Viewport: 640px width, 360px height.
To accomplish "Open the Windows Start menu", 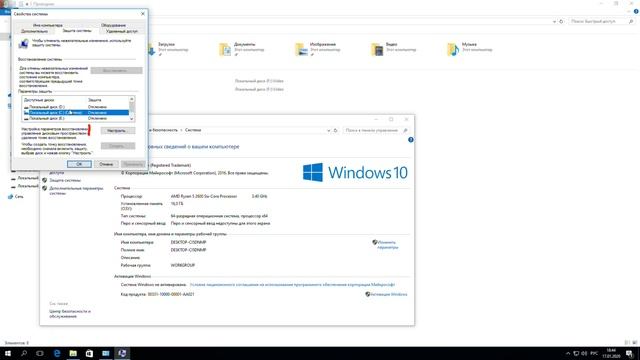I will 8,353.
